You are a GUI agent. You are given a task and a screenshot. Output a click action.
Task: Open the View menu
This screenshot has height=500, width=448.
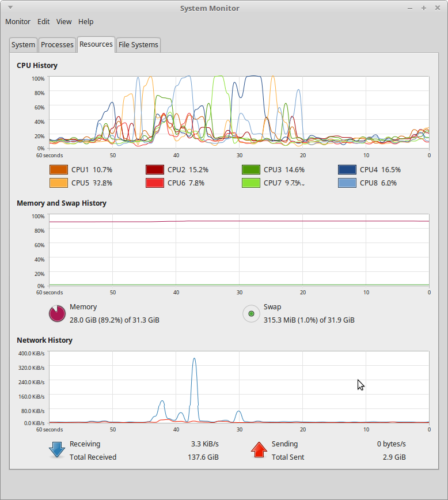[64, 22]
